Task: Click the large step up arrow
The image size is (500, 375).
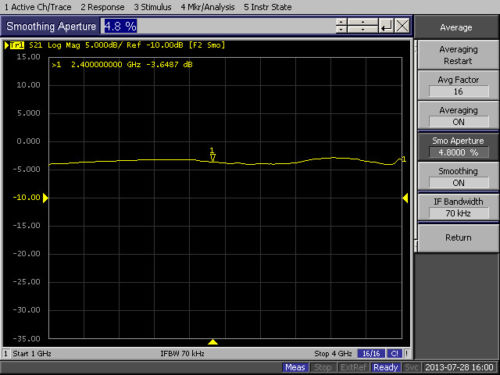Action: point(363,22)
